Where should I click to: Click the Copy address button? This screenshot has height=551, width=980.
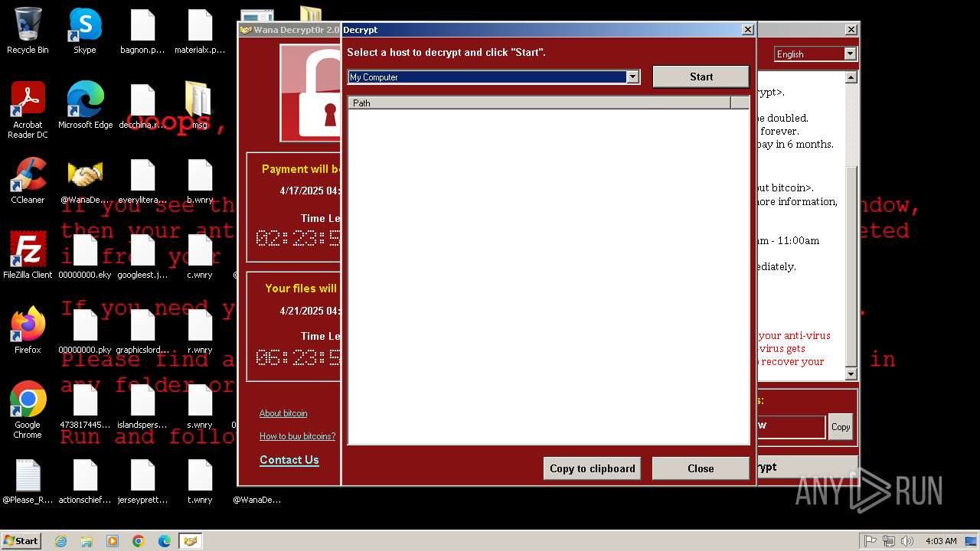pos(841,427)
